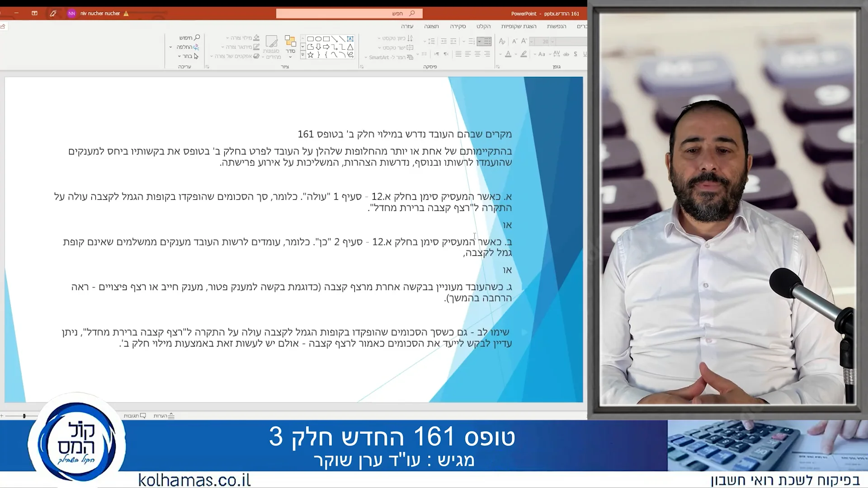Screen dimensions: 868x488
Task: Open the Convert to SmartArt dropdown
Action: (x=366, y=57)
